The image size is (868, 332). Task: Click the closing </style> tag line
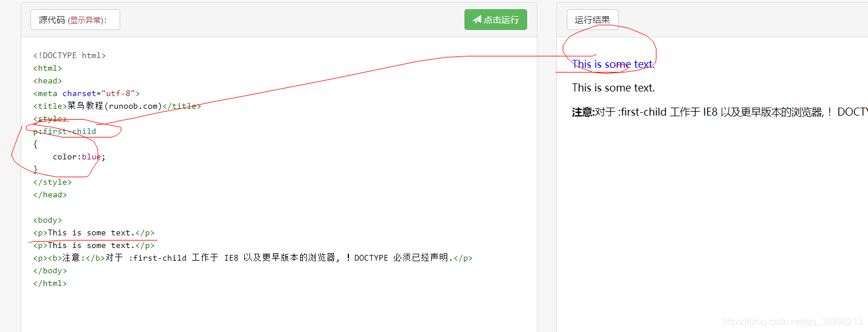[x=52, y=182]
